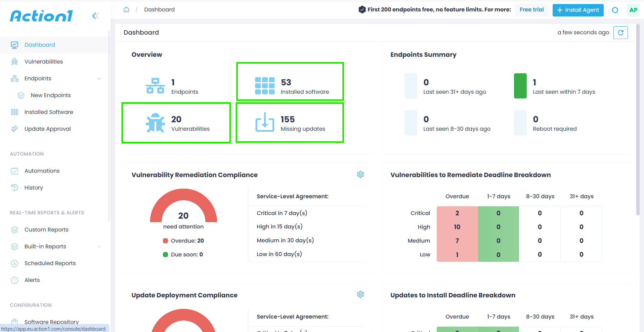Click the Free trial button
This screenshot has height=332, width=644.
(x=531, y=10)
